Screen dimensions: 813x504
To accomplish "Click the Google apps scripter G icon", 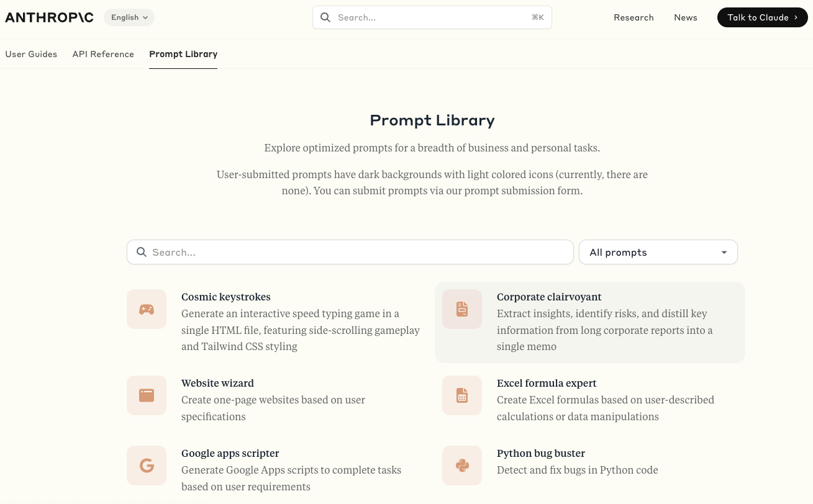I will click(x=147, y=465).
